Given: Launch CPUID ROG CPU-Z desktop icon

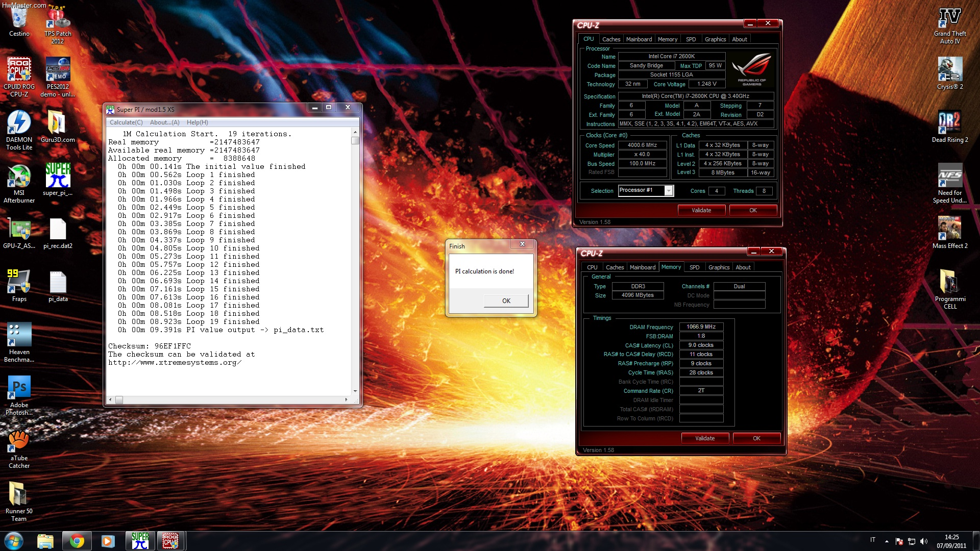Looking at the screenshot, I should click(x=19, y=77).
